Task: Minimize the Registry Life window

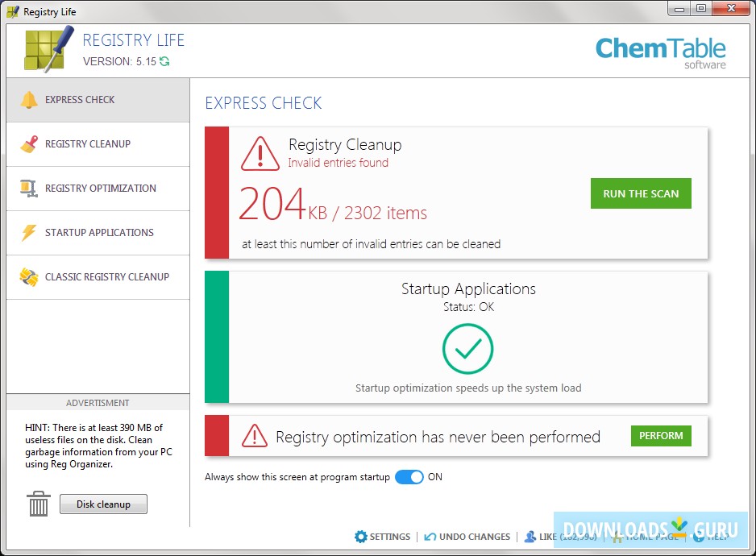Action: click(x=679, y=9)
